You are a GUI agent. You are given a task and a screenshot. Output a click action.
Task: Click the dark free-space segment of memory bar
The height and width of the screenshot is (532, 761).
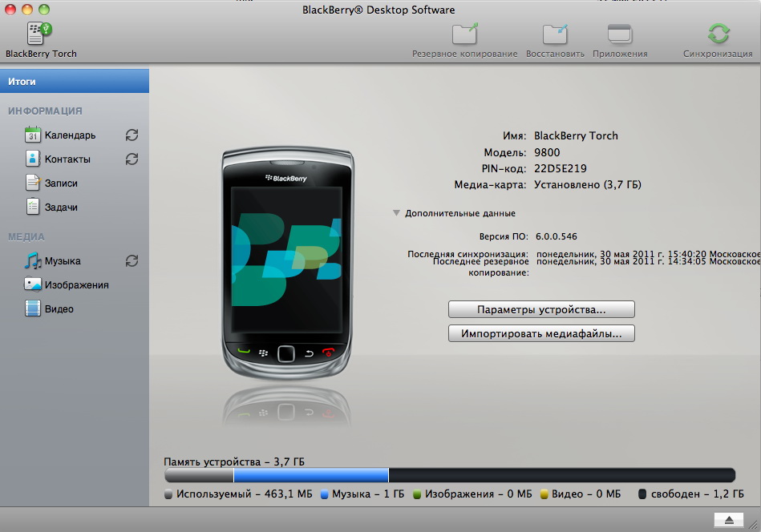pyautogui.click(x=562, y=475)
